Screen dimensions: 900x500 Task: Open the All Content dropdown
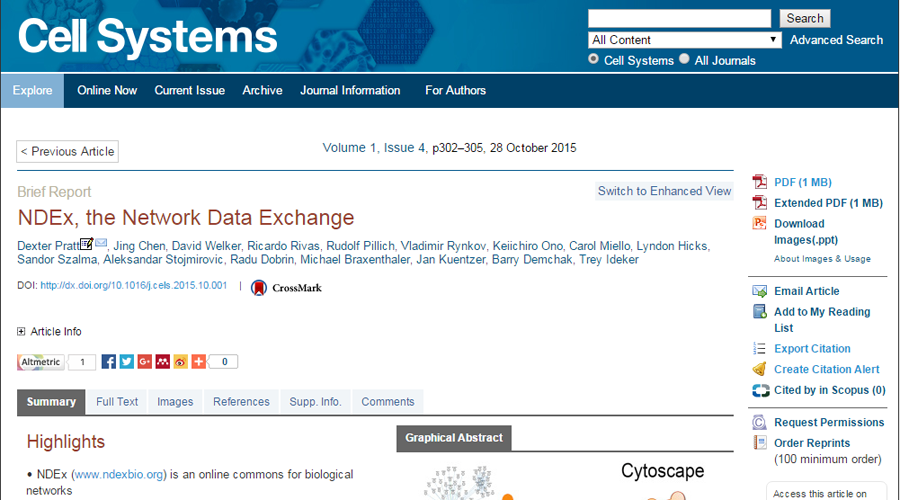[685, 40]
